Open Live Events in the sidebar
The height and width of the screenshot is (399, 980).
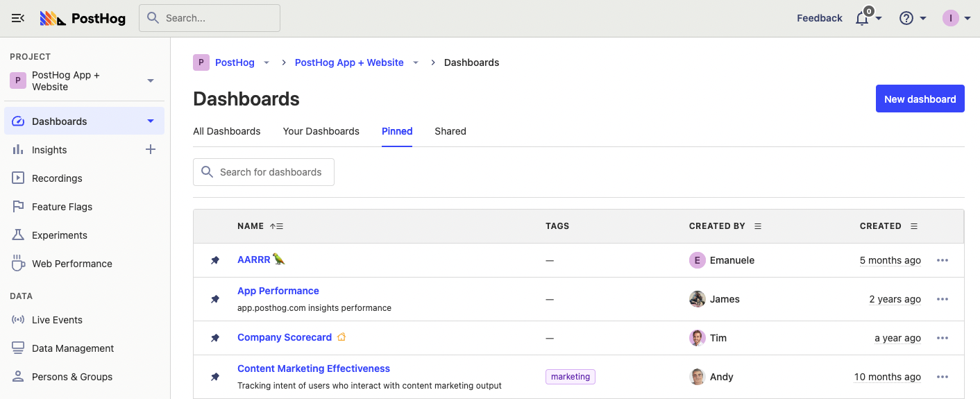[57, 320]
